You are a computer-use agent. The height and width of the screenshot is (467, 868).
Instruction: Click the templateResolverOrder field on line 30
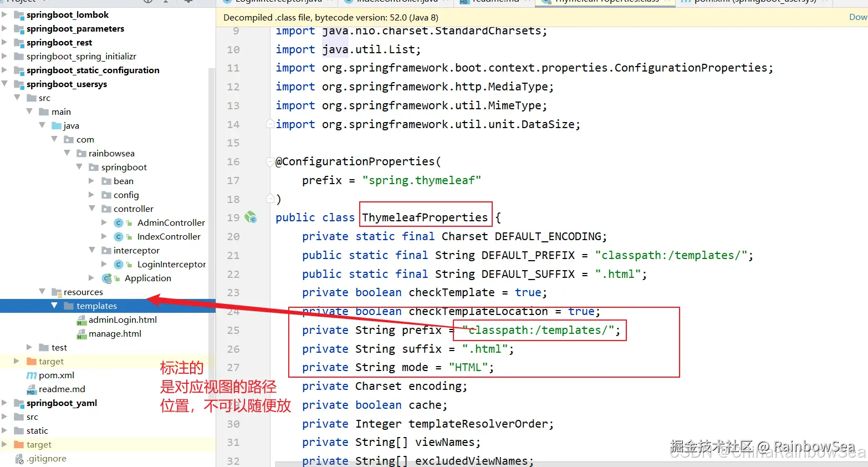point(478,424)
